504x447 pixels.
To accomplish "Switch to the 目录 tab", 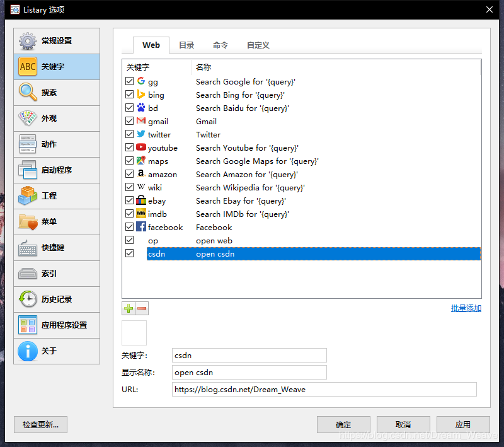I will tap(186, 45).
